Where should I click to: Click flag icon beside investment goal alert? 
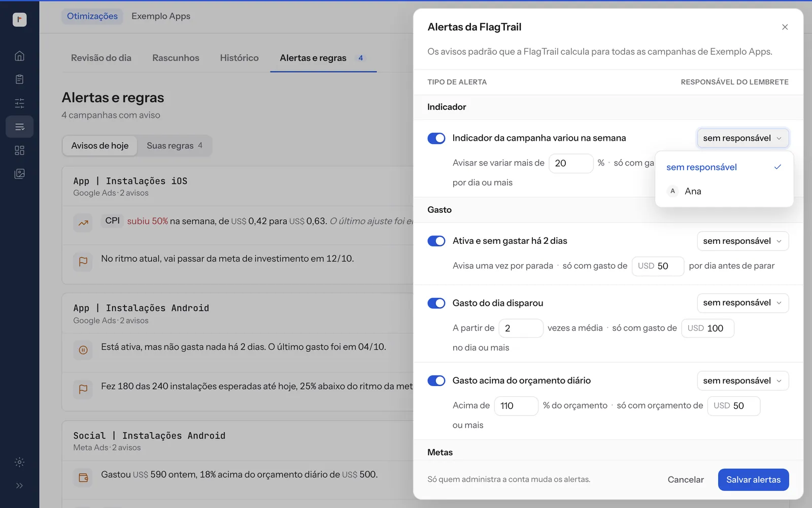[x=83, y=261]
